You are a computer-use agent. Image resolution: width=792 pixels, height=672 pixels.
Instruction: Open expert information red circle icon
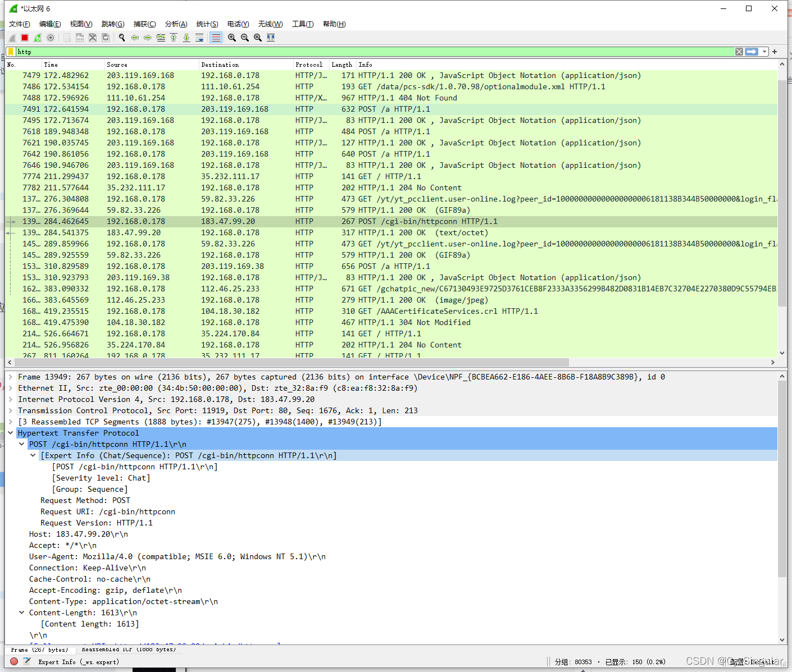14,662
